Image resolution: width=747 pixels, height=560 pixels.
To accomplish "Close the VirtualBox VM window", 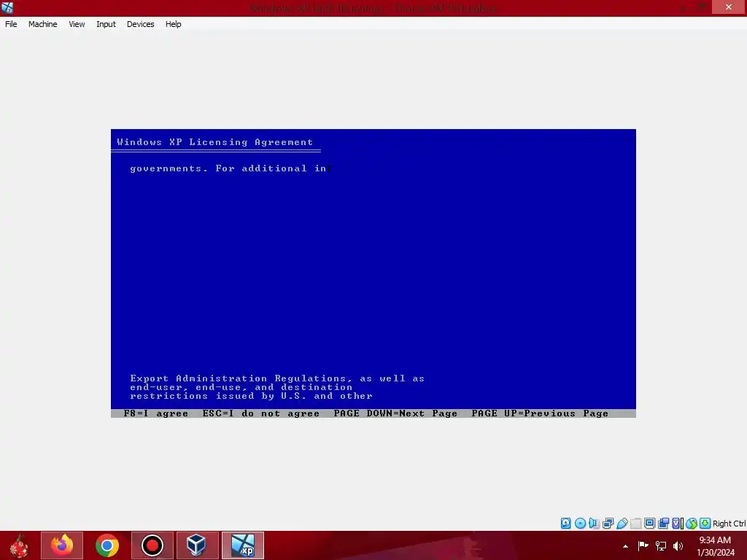I will point(729,7).
